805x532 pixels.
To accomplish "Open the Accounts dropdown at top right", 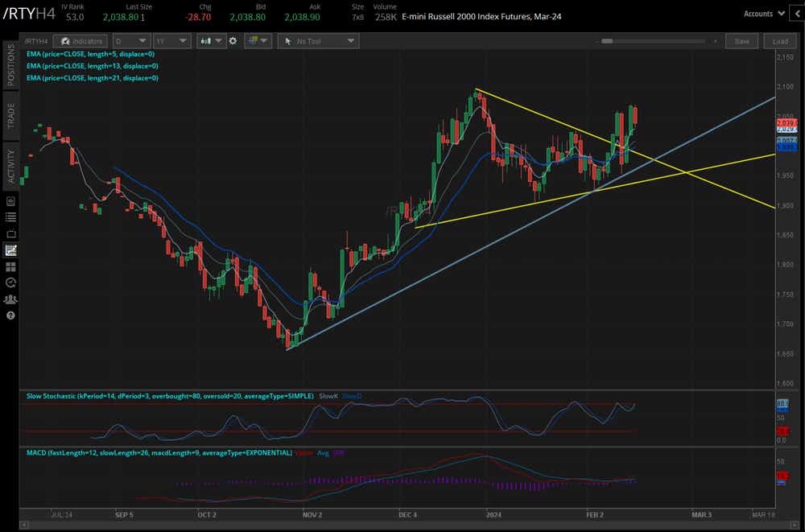I will tap(762, 13).
